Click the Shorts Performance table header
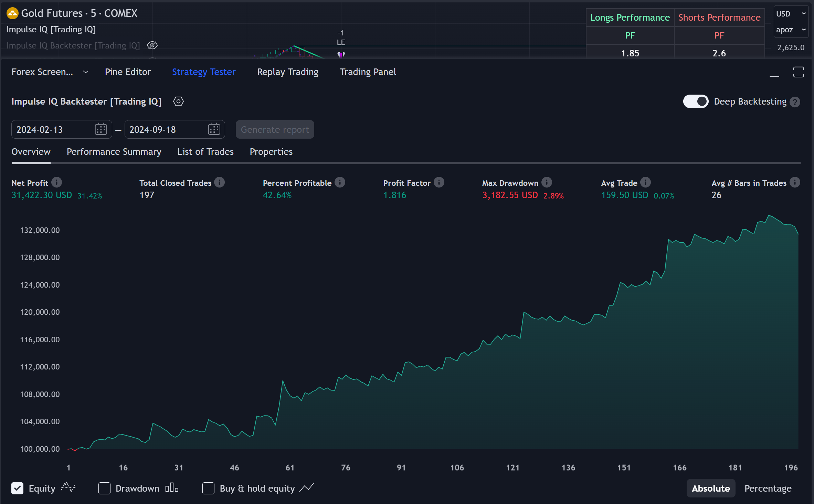Viewport: 814px width, 504px height. tap(719, 18)
